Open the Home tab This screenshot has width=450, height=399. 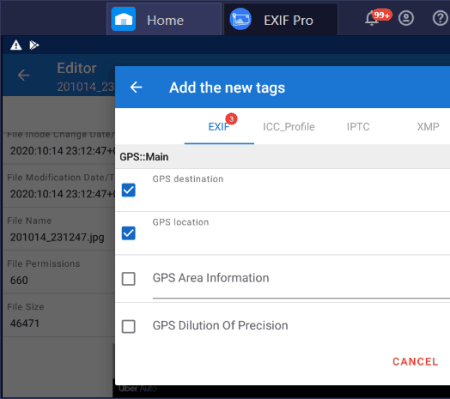[164, 19]
